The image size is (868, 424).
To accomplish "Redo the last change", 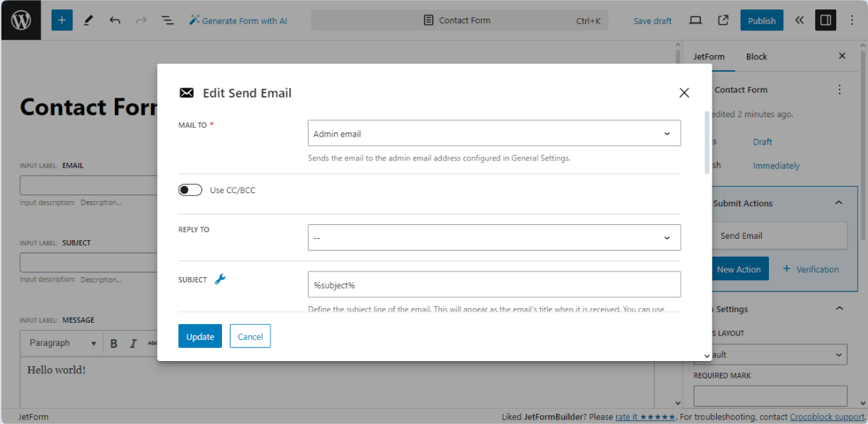I will [140, 20].
